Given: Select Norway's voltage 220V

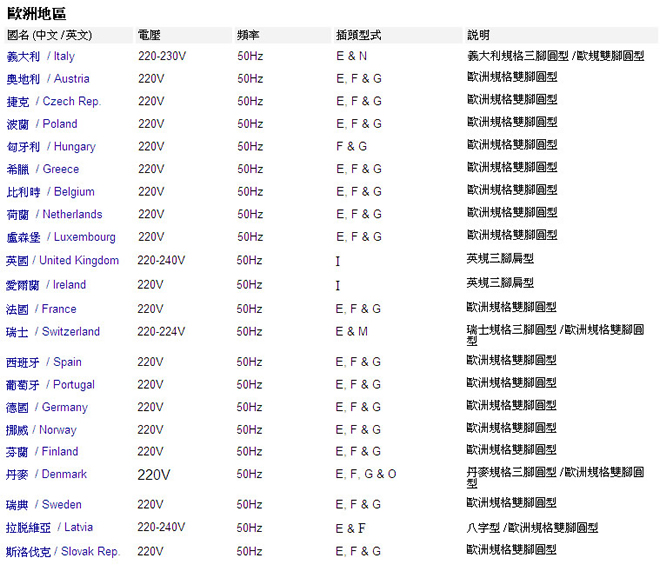Looking at the screenshot, I should click(150, 430).
